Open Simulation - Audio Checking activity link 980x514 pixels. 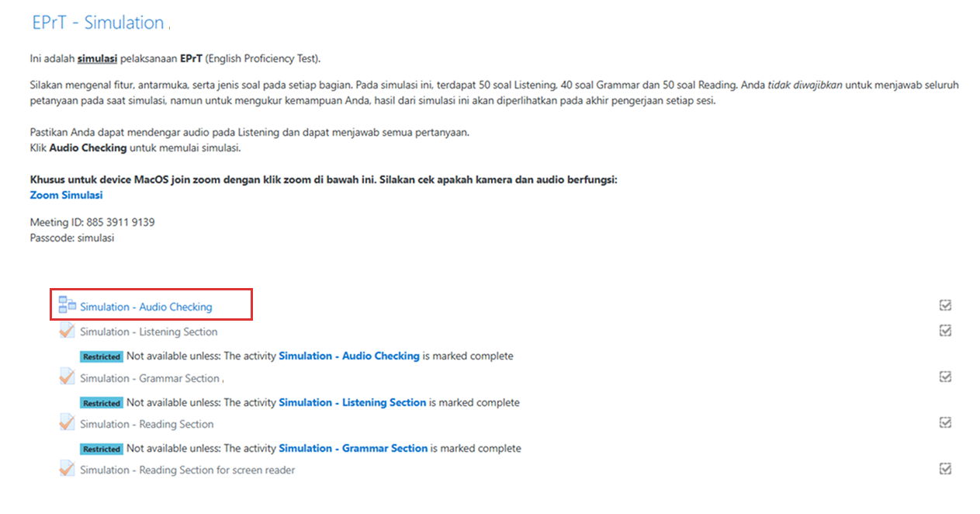click(x=146, y=307)
